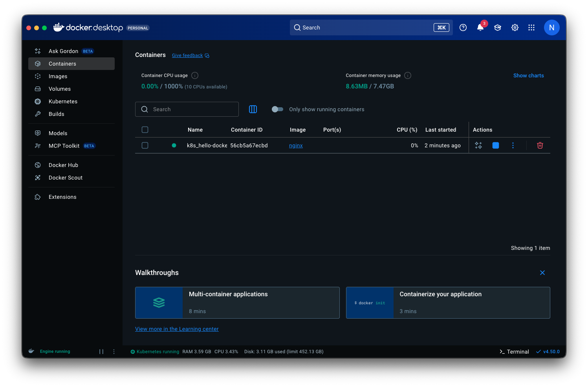Ask Gordon about the k8s_hello-docke container
Image resolution: width=588 pixels, height=387 pixels.
point(478,145)
